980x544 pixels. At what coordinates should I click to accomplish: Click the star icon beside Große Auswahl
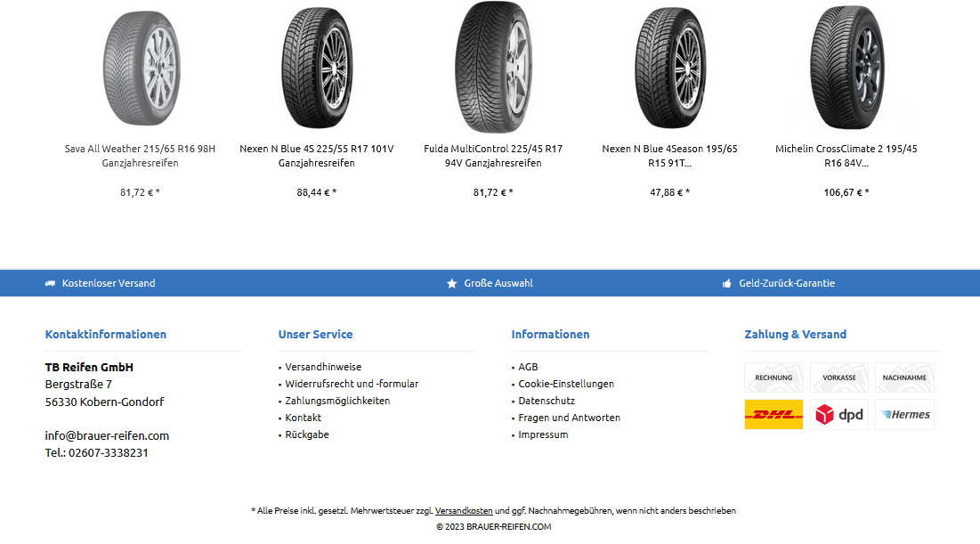click(x=452, y=283)
